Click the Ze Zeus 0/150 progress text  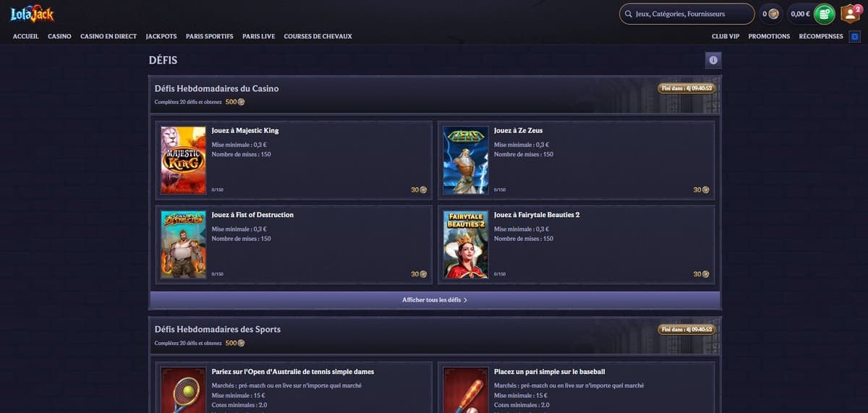[500, 190]
